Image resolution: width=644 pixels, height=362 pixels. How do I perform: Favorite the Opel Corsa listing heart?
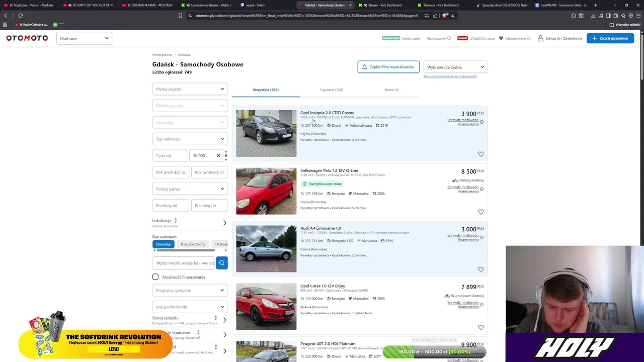pos(480,327)
